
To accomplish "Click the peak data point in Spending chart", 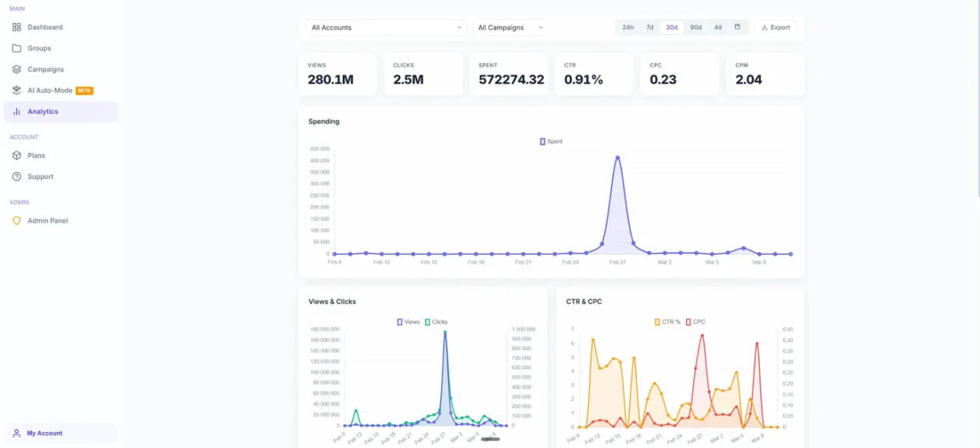I will [x=618, y=158].
